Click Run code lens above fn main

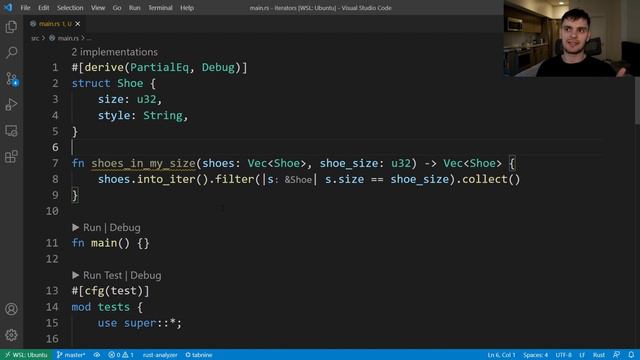(92, 227)
